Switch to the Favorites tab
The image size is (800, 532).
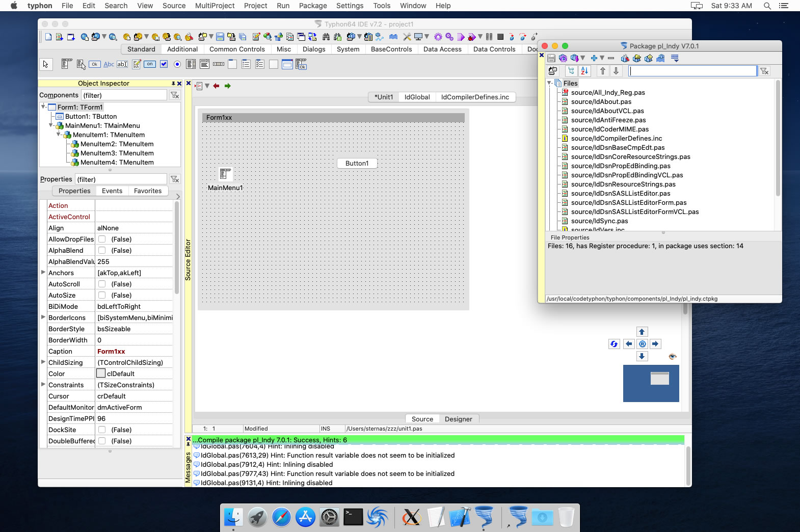(148, 191)
